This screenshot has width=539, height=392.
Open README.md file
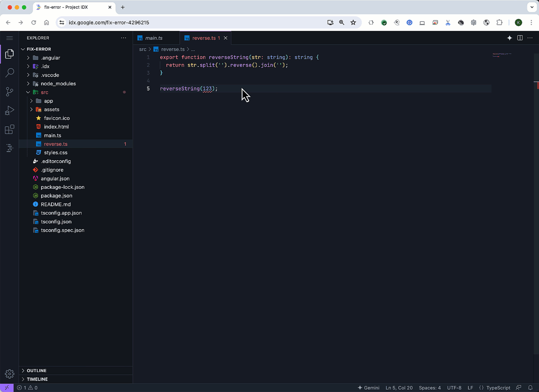56,204
